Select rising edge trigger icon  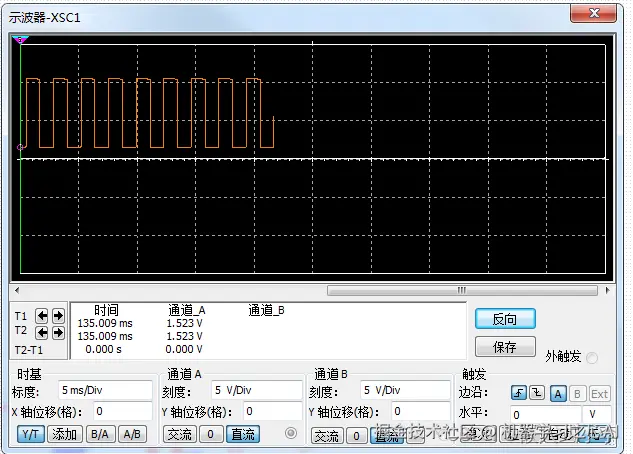(519, 393)
